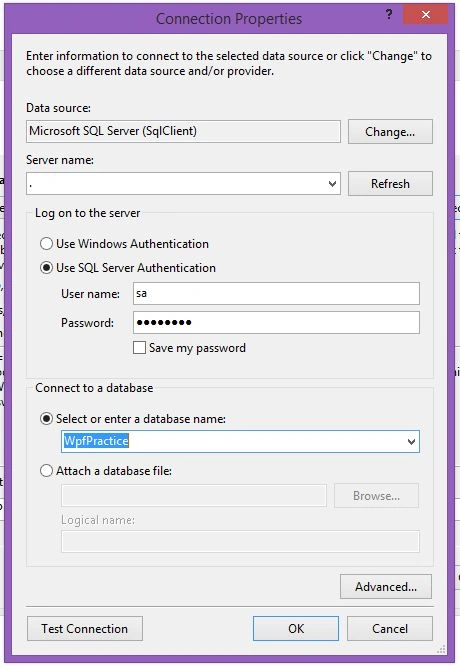Screen dimensions: 460x670
Task: Expand the Server name dropdown arrow
Action: pos(332,184)
